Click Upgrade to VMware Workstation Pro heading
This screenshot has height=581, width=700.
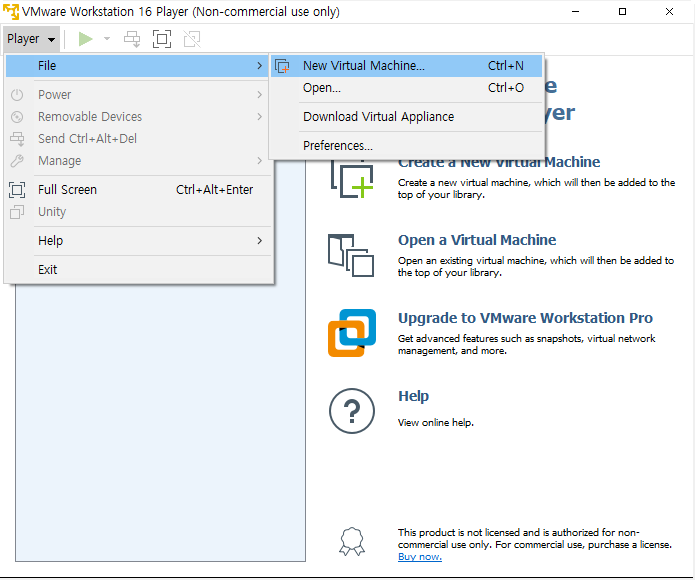click(525, 318)
